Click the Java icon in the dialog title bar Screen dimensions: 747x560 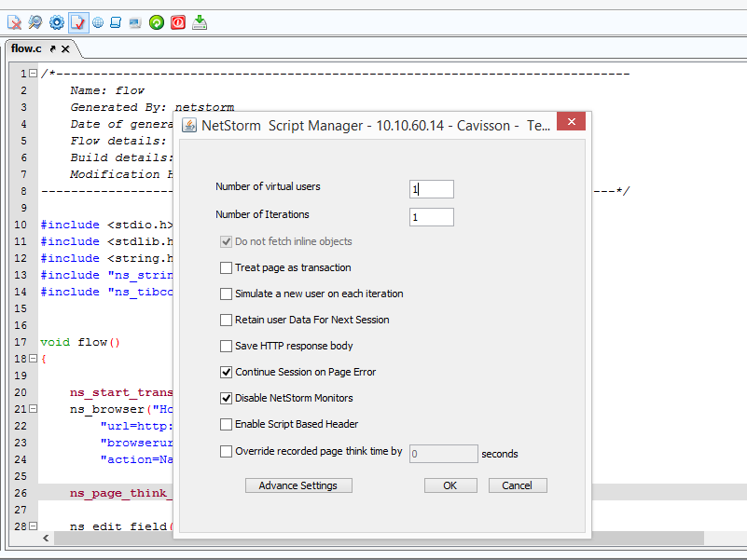189,125
